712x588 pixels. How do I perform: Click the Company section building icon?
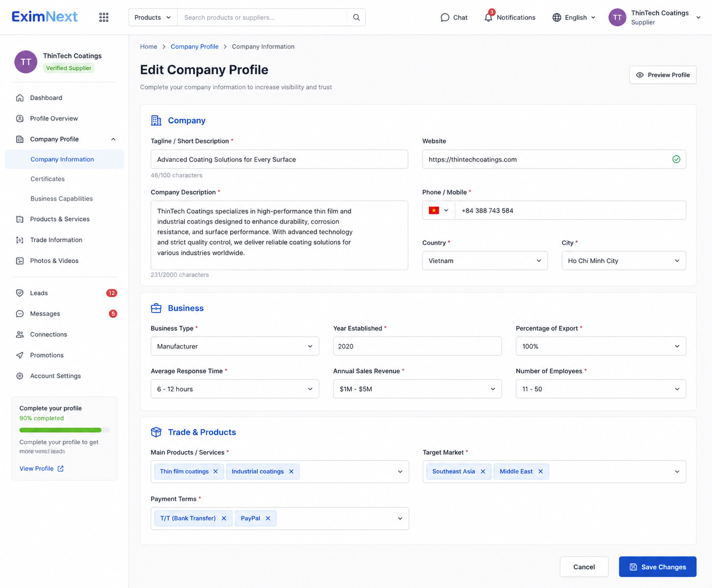(x=156, y=120)
